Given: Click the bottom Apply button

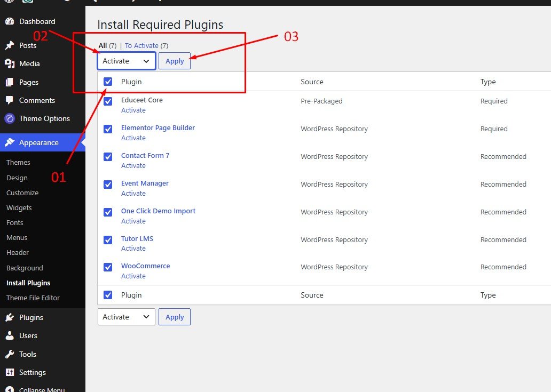Looking at the screenshot, I should (175, 317).
